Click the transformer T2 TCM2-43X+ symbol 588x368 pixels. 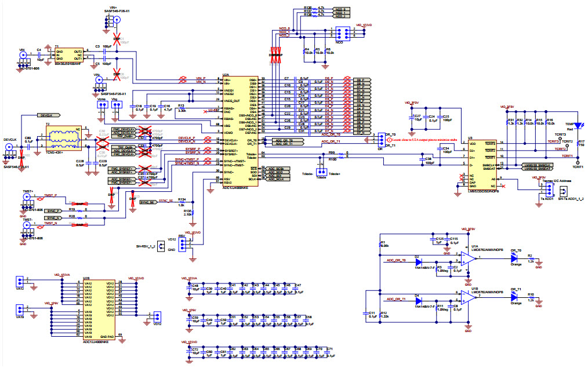pyautogui.click(x=63, y=137)
